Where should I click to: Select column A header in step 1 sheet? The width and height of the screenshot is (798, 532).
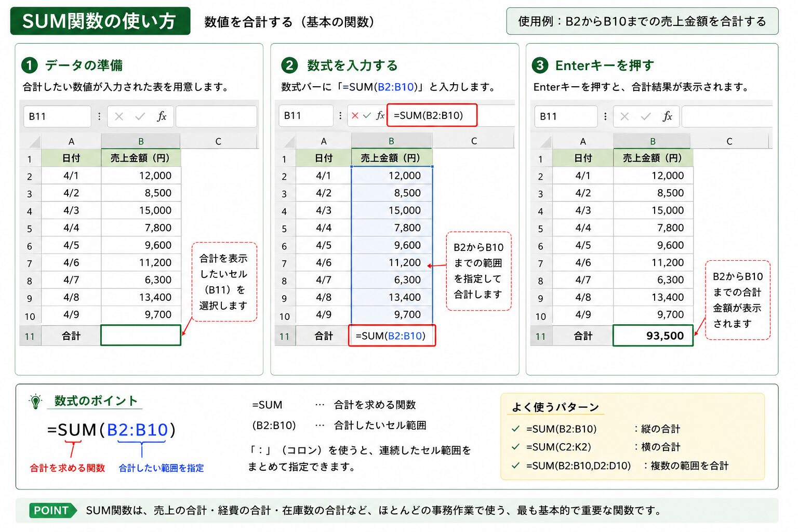71,141
